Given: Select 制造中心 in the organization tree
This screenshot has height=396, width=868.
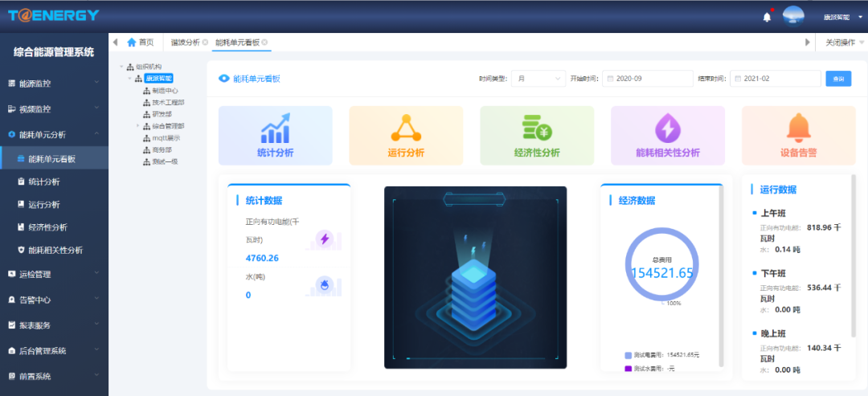Looking at the screenshot, I should tap(165, 91).
